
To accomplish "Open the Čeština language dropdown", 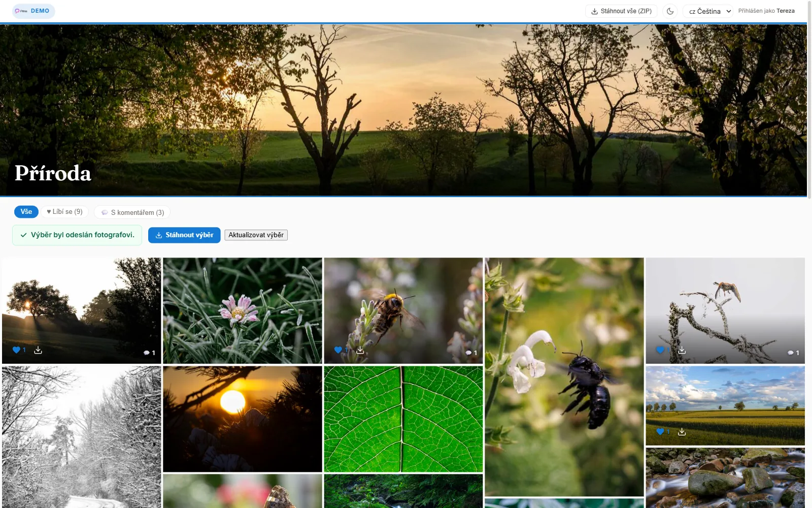I will click(x=707, y=11).
